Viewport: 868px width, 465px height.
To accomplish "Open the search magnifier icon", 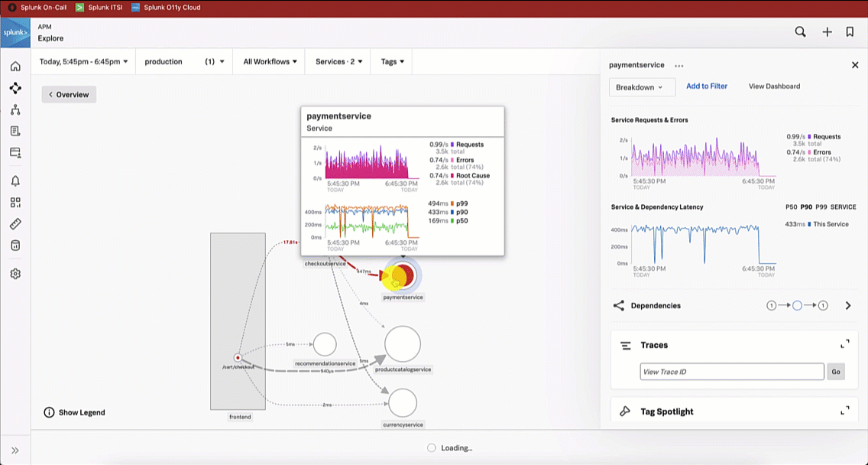I will tap(800, 32).
